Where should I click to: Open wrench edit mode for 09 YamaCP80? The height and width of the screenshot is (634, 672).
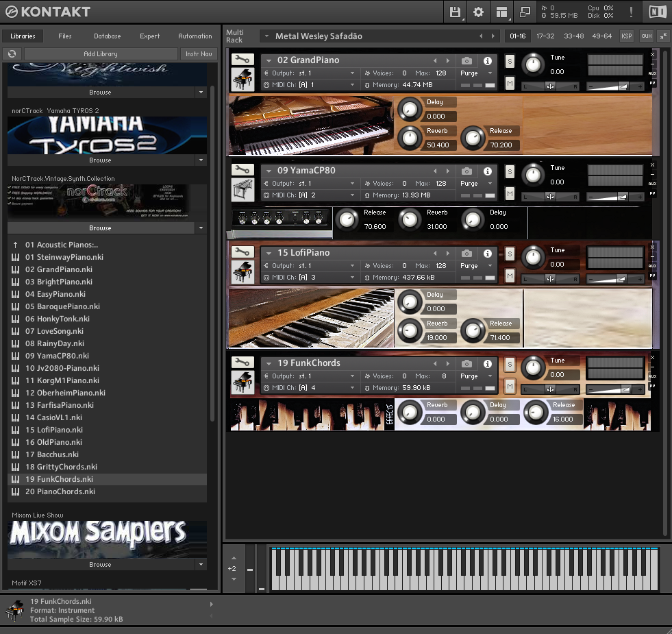click(x=242, y=169)
